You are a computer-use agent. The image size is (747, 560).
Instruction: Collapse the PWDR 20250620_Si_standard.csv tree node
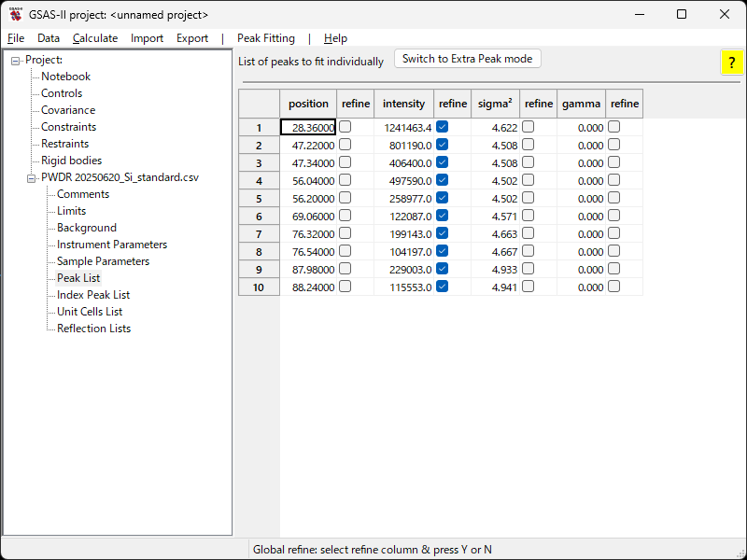(32, 177)
